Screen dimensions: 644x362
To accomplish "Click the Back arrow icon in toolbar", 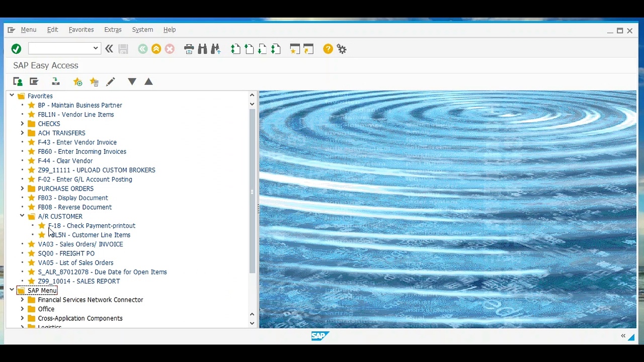I will 143,49.
